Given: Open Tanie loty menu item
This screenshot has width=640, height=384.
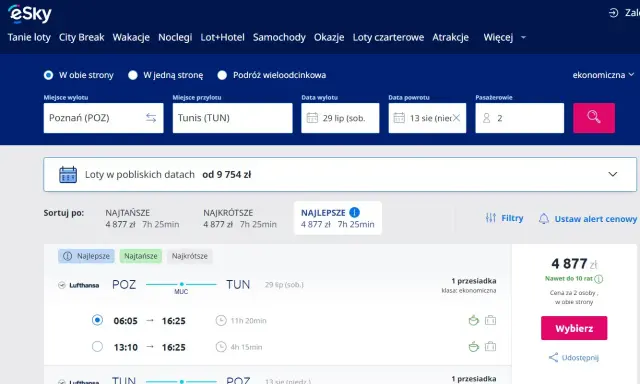Looking at the screenshot, I should click(29, 38).
